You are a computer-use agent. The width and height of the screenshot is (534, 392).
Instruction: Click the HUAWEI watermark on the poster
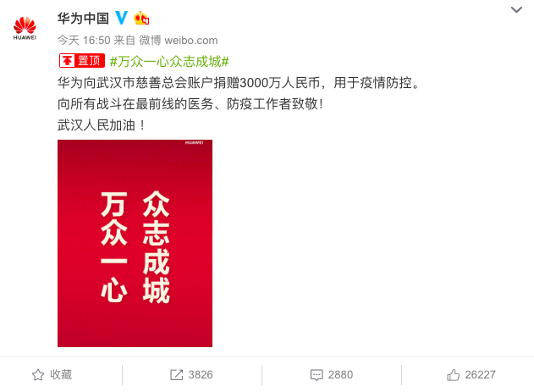[x=195, y=143]
